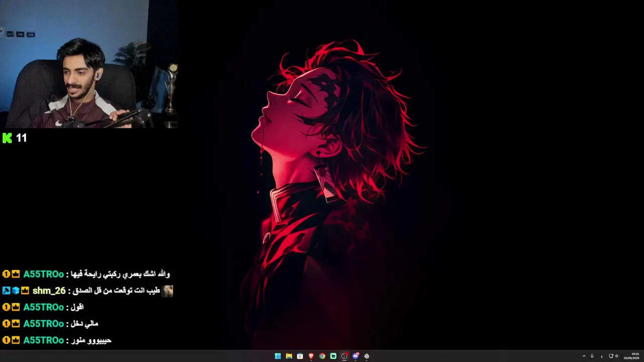Viewport: 644px width, 362px height.
Task: Switch to OBS Studio on the taskbar
Action: point(344,356)
